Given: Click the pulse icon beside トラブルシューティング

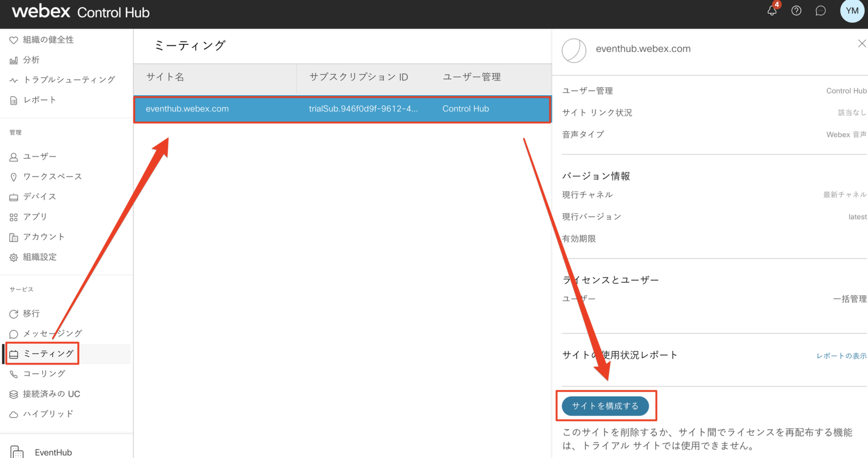Looking at the screenshot, I should (x=14, y=80).
